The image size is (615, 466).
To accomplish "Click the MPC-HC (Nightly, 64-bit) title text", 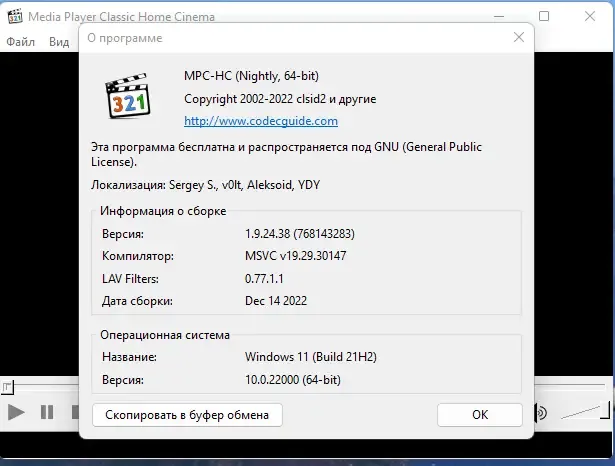I will (251, 75).
